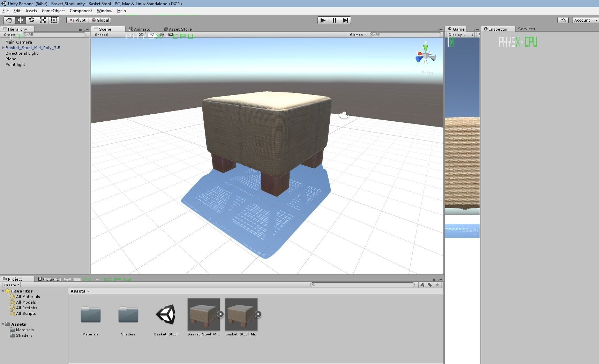Open the Hierarchy Create dropdown
Image resolution: width=599 pixels, height=364 pixels.
click(11, 35)
